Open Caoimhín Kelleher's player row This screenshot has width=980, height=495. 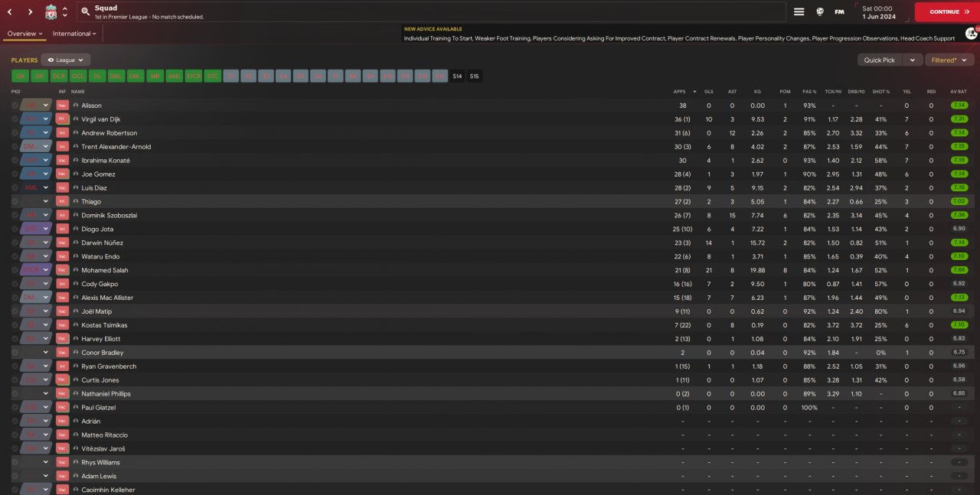pyautogui.click(x=490, y=490)
